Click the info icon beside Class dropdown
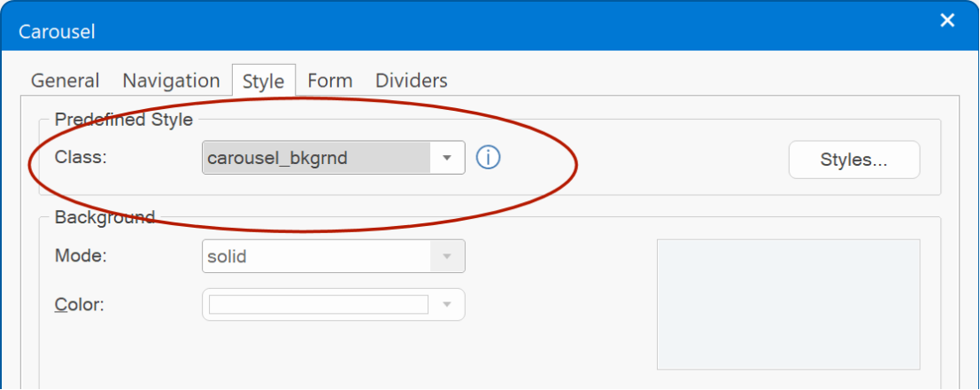980x390 pixels. pyautogui.click(x=488, y=158)
